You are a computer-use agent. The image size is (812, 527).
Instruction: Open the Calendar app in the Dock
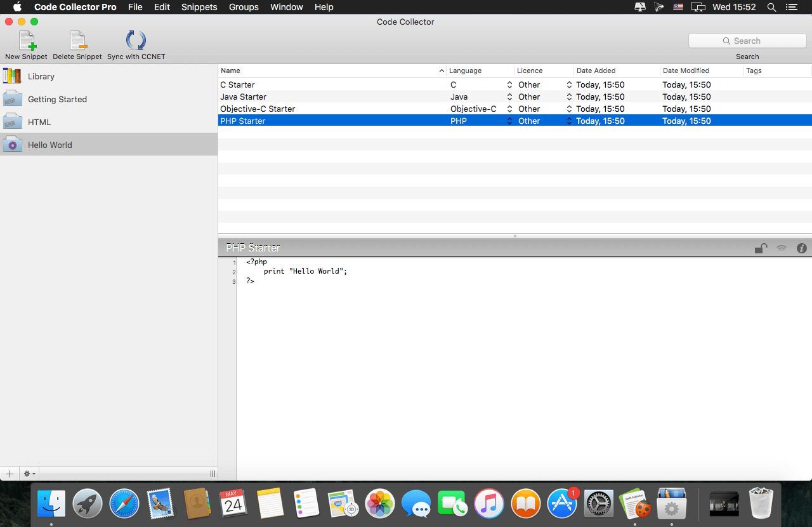pos(233,504)
